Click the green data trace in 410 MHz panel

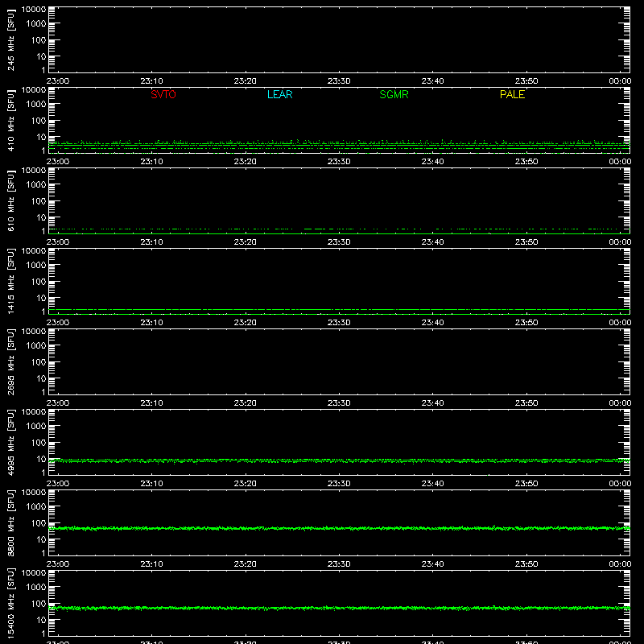pos(339,145)
